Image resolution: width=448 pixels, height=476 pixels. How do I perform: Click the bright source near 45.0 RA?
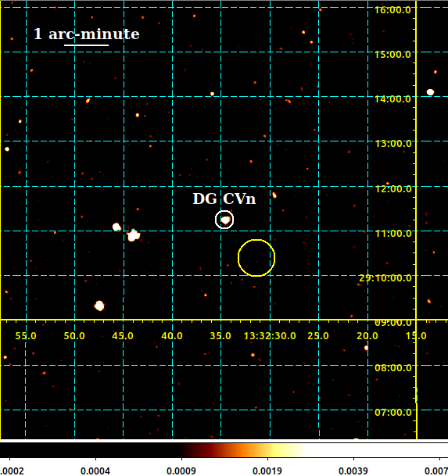134,235
